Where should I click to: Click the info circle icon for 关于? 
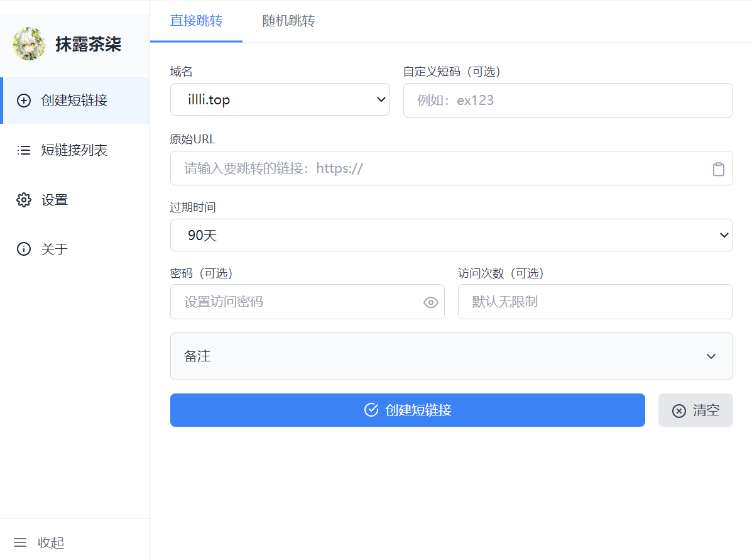pyautogui.click(x=24, y=248)
